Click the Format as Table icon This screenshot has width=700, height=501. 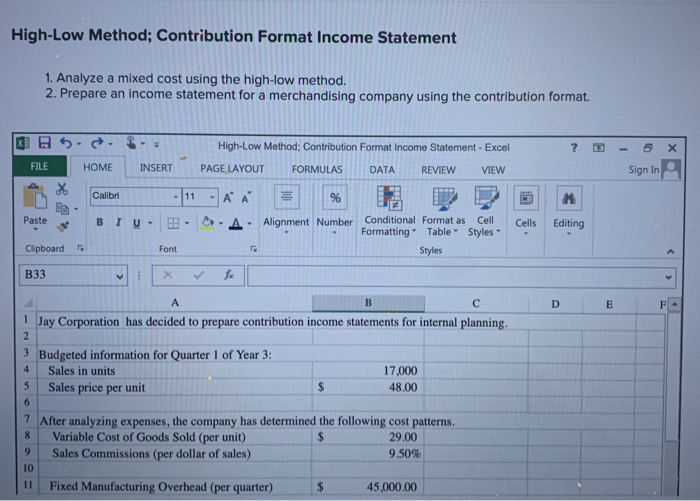[445, 199]
